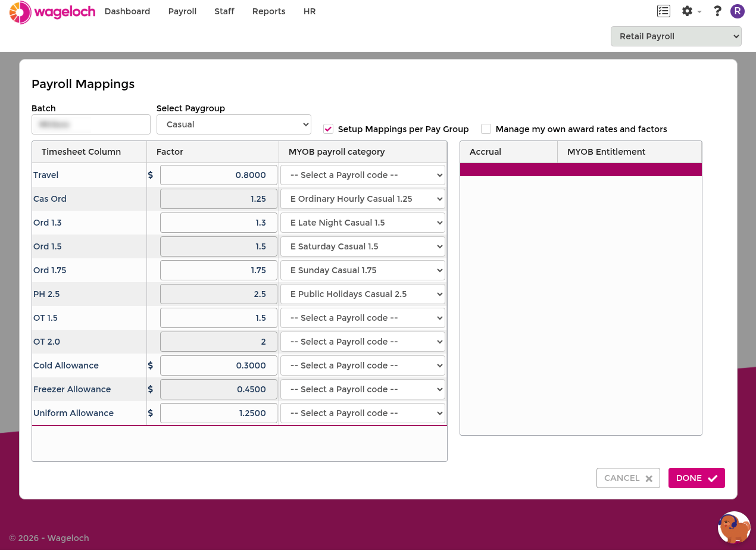Enable Manage my own award rates
The image size is (756, 550).
tap(486, 129)
